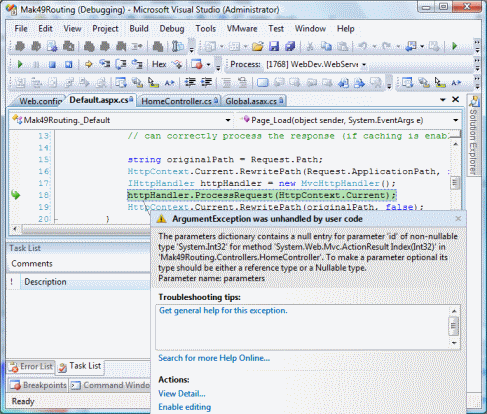Open the Error List tab

(31, 367)
